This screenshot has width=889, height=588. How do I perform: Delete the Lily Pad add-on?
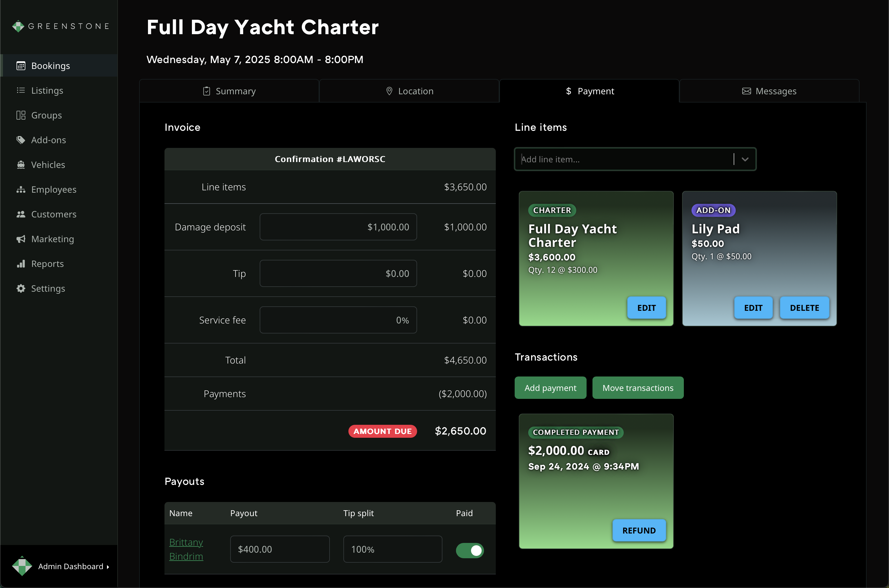[x=804, y=308]
